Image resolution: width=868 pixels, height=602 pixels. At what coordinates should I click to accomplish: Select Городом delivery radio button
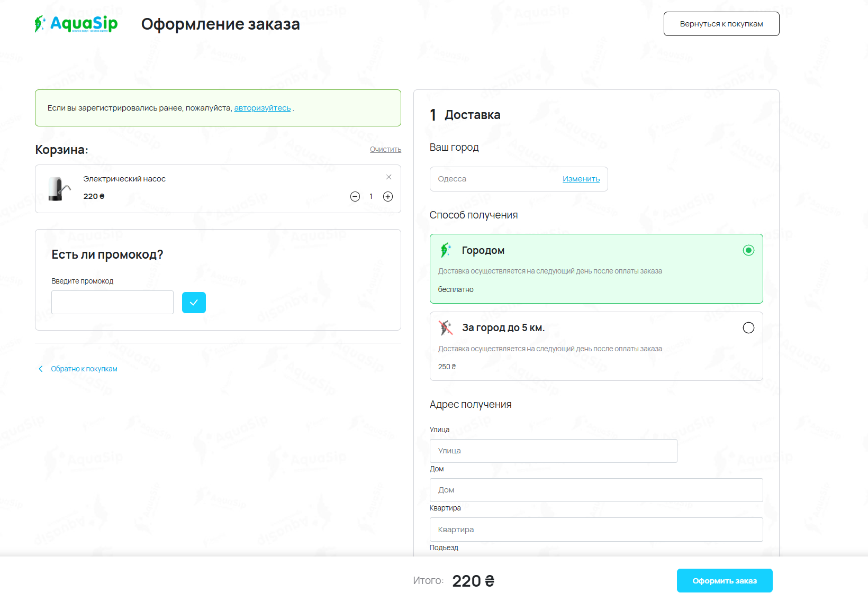(748, 250)
